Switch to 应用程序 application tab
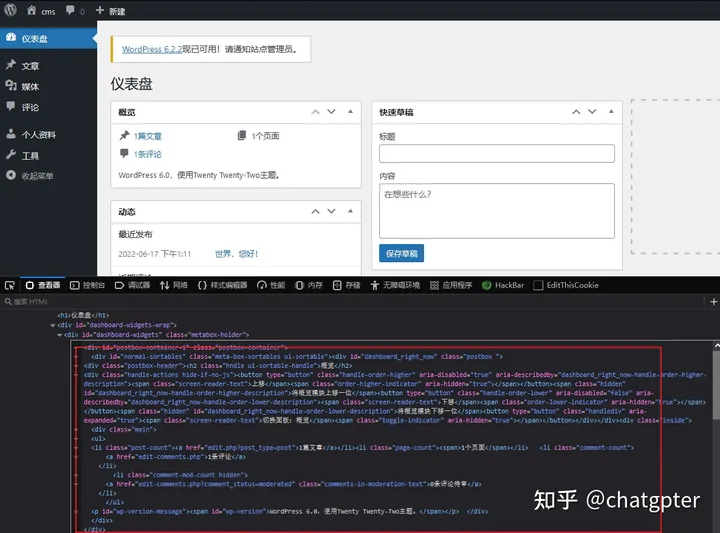The width and height of the screenshot is (720, 533). [451, 285]
